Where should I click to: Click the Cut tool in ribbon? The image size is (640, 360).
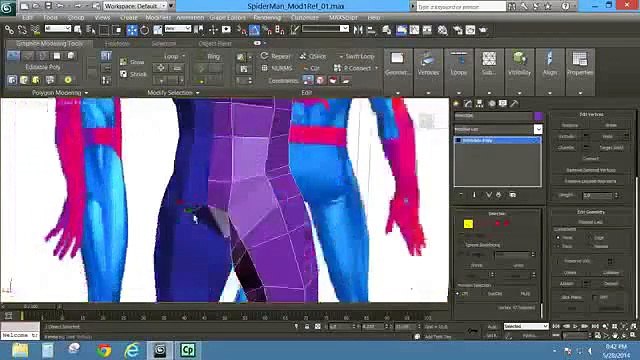(x=311, y=68)
